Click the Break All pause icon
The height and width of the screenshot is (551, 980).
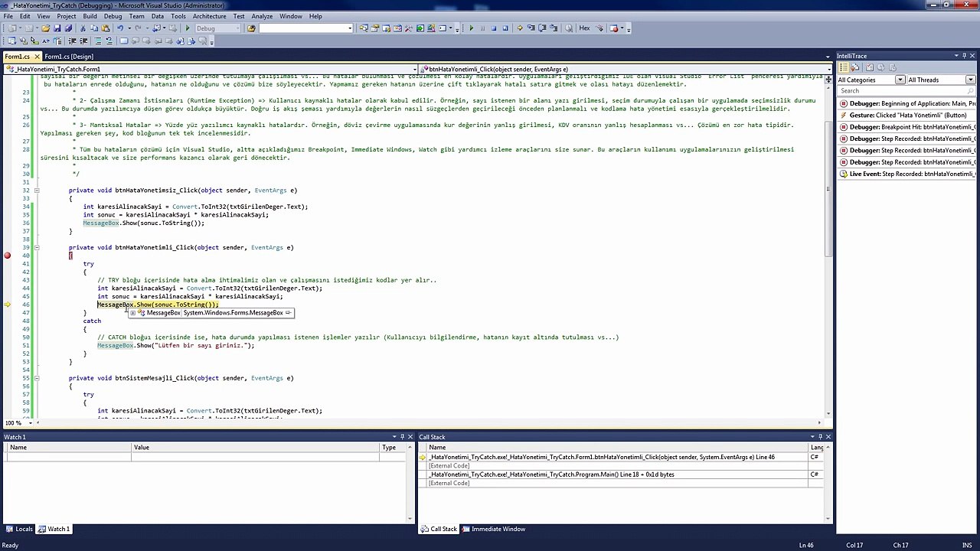click(x=483, y=28)
